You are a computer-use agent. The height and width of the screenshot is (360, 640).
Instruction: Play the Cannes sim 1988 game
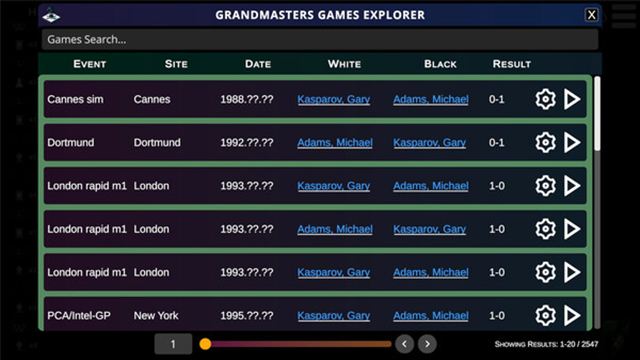pyautogui.click(x=572, y=99)
